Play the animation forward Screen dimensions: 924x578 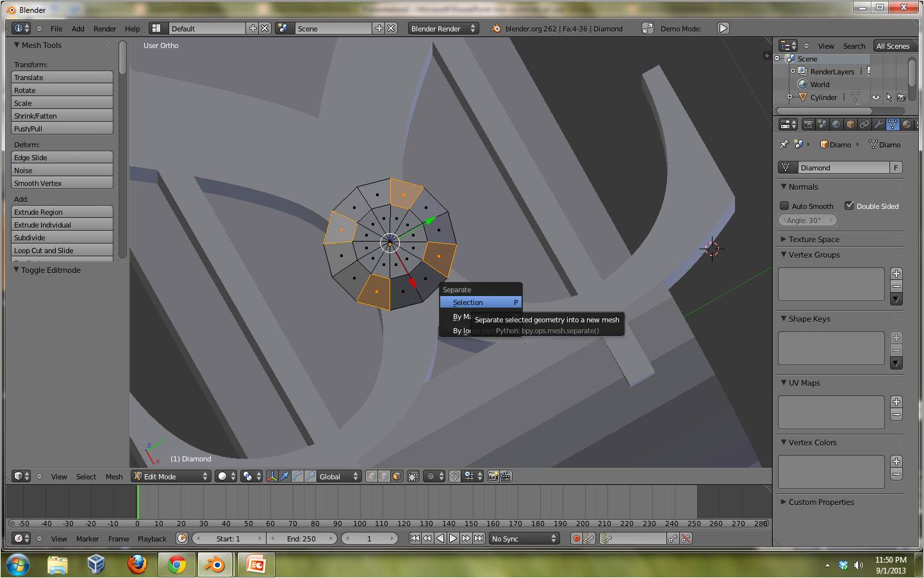453,538
